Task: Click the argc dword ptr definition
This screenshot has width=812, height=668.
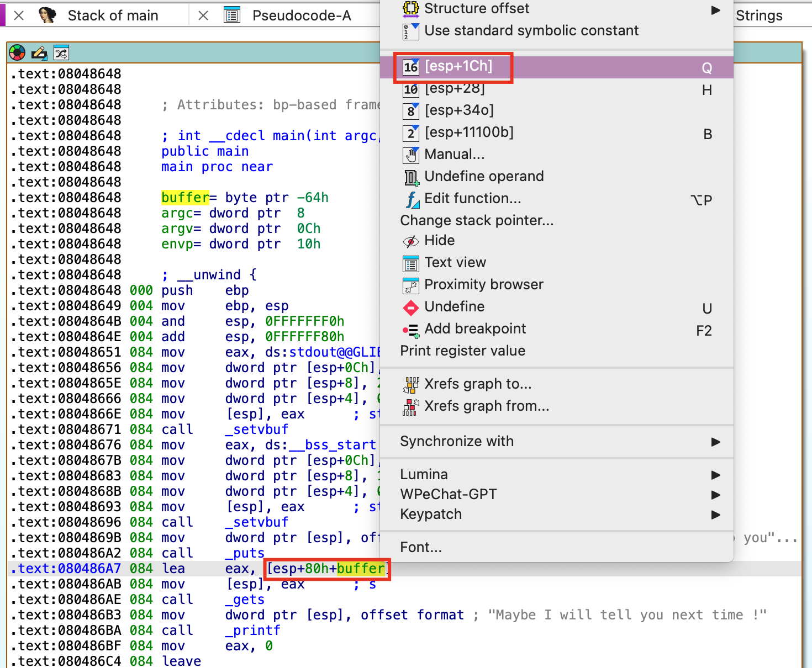Action: [233, 213]
